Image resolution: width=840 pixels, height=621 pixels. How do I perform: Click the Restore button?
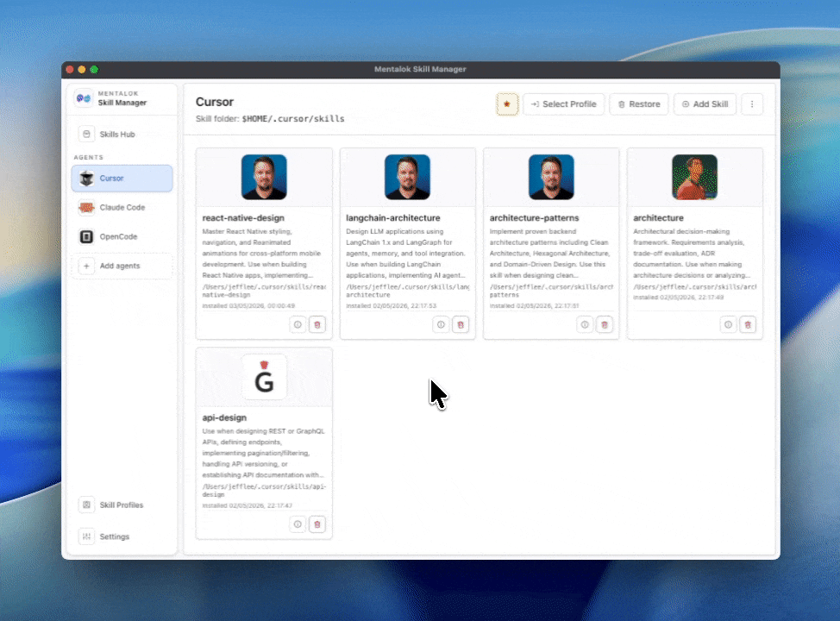638,104
